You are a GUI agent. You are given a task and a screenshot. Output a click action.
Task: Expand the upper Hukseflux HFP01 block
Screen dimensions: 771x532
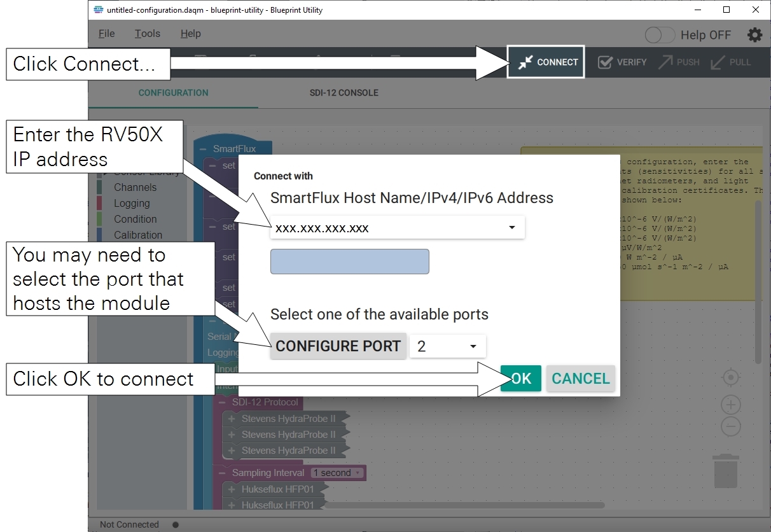click(x=232, y=489)
